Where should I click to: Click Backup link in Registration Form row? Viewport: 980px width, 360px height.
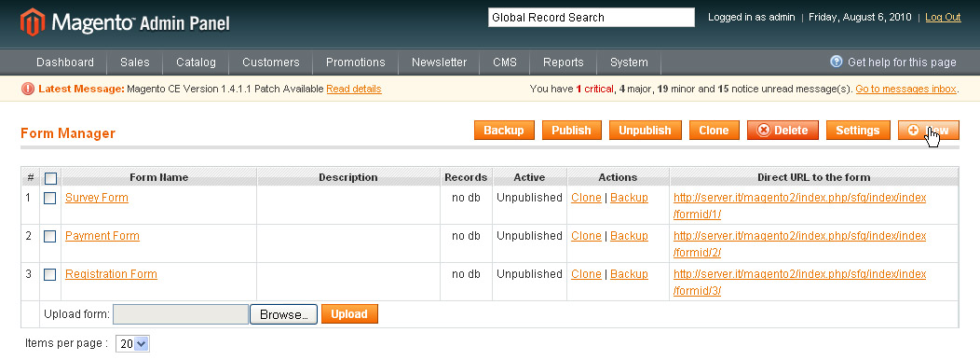point(629,273)
